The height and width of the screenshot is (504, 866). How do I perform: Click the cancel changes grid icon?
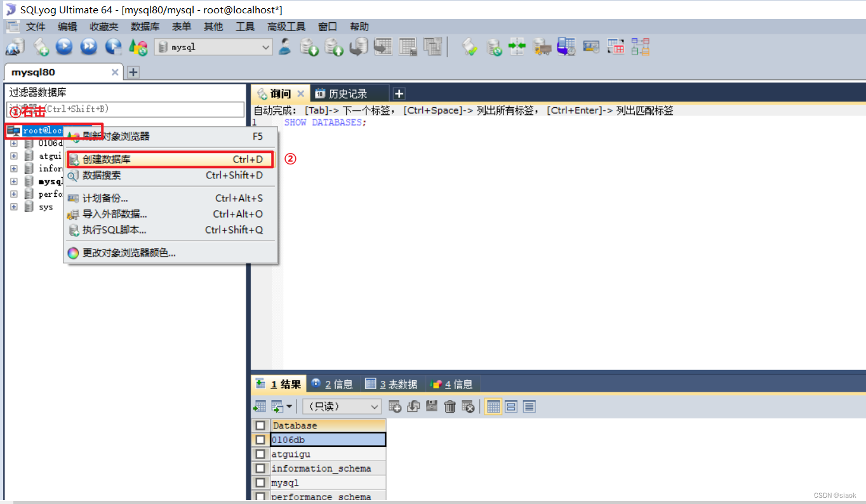(469, 406)
